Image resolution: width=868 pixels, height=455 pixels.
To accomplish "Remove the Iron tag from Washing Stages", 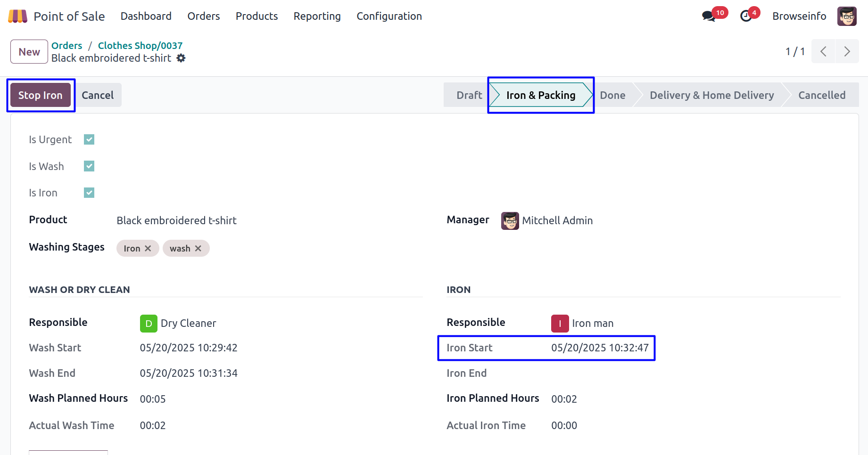I will (148, 248).
